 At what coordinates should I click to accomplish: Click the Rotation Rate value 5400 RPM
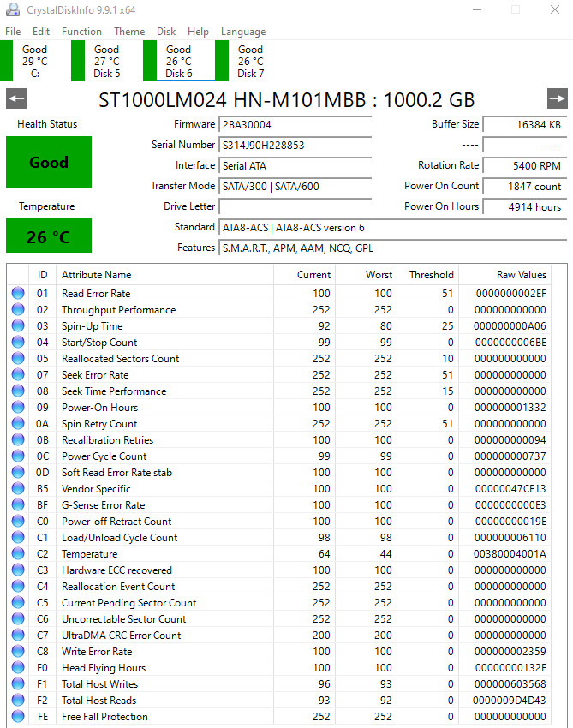tap(525, 166)
